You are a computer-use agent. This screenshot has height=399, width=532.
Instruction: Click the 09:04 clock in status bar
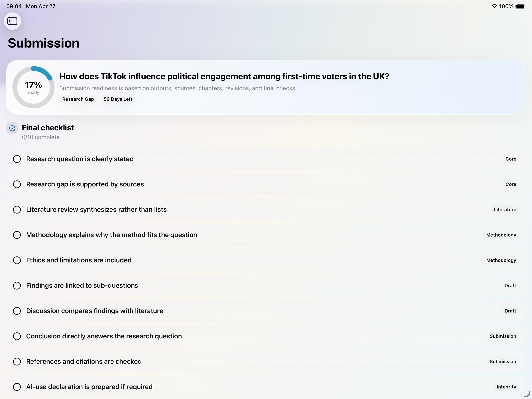(x=14, y=6)
